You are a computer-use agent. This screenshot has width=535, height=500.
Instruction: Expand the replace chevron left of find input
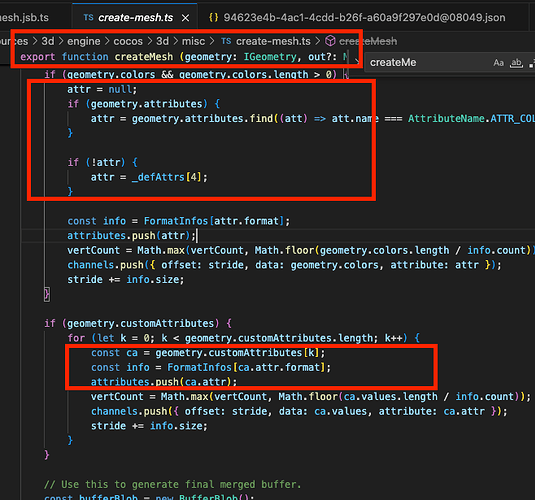357,61
